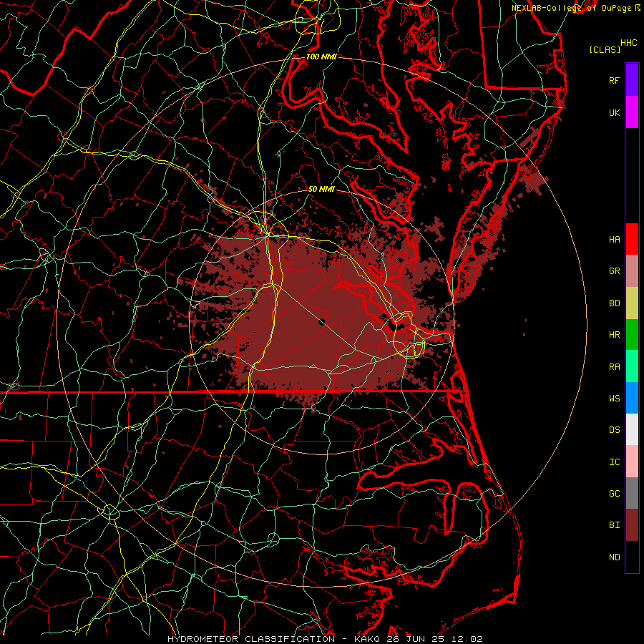The width and height of the screenshot is (644, 644).
Task: Click the UK legend label
Action: pyautogui.click(x=614, y=112)
